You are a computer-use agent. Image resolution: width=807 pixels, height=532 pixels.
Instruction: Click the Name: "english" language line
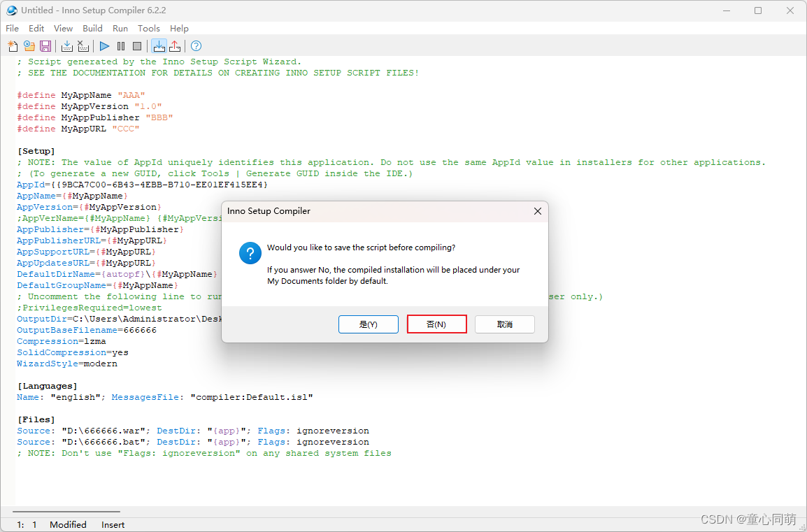(165, 397)
